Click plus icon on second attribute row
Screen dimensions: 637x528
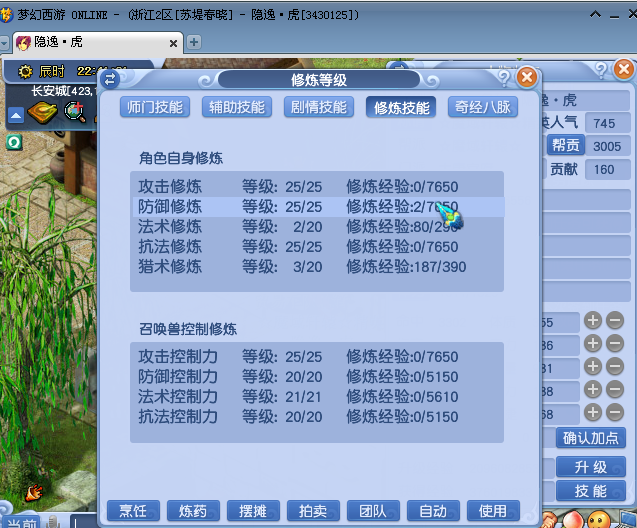click(593, 343)
